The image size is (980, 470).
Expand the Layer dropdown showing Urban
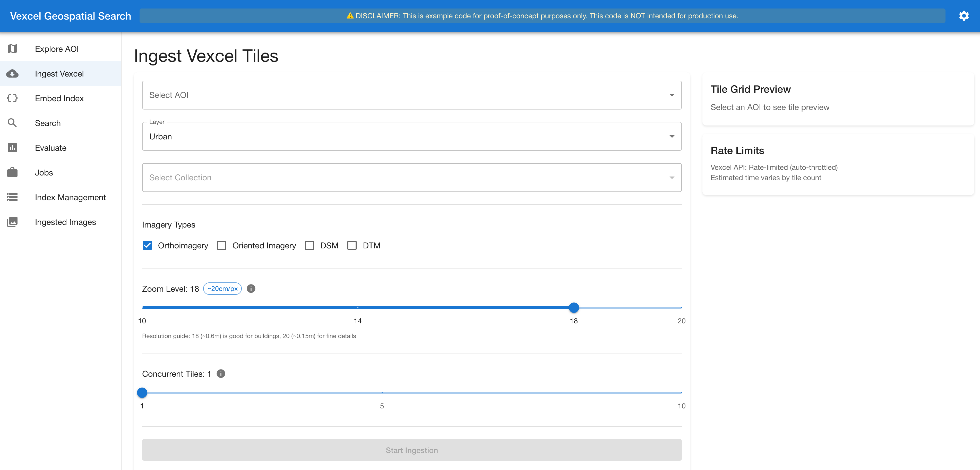coord(412,136)
